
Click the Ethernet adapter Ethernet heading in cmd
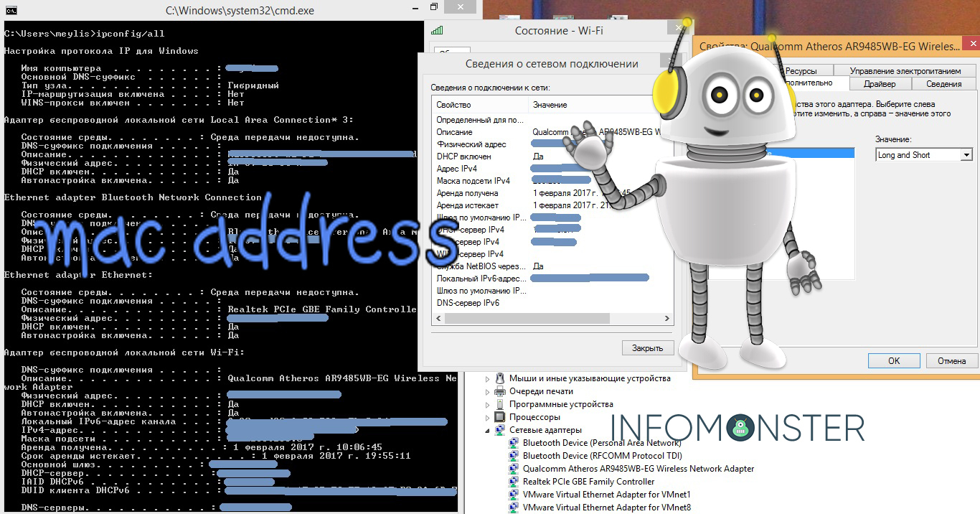[x=78, y=275]
